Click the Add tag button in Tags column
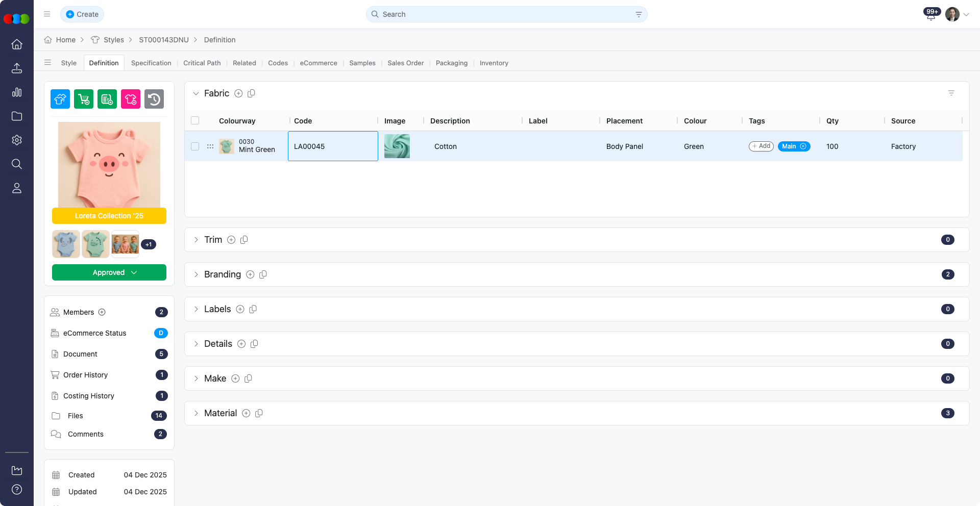Viewport: 980px width, 506px height. [x=761, y=146]
